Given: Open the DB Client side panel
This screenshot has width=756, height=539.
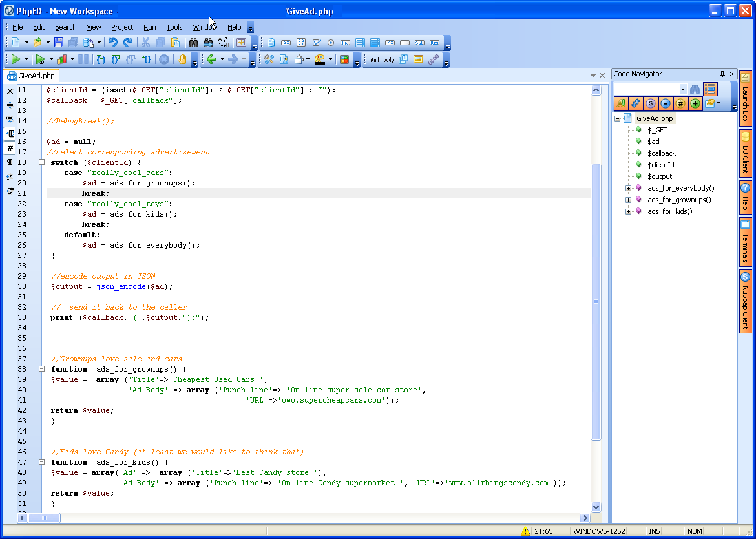Looking at the screenshot, I should click(745, 153).
